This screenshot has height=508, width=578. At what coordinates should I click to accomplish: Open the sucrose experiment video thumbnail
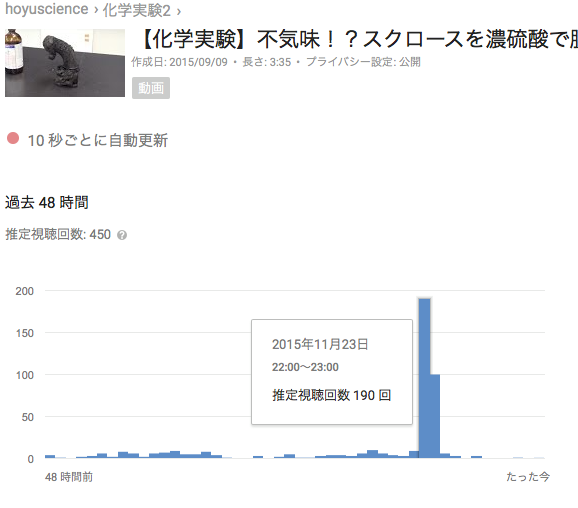[x=65, y=63]
